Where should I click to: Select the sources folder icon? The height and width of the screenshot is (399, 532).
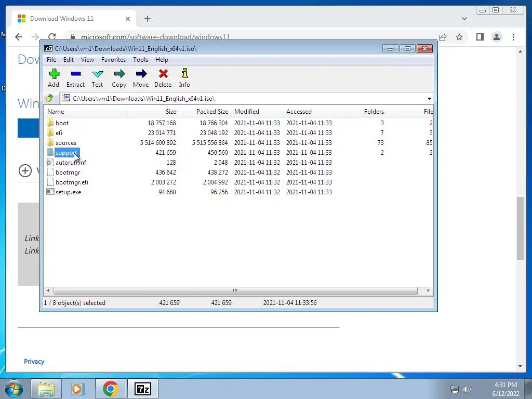(x=50, y=142)
